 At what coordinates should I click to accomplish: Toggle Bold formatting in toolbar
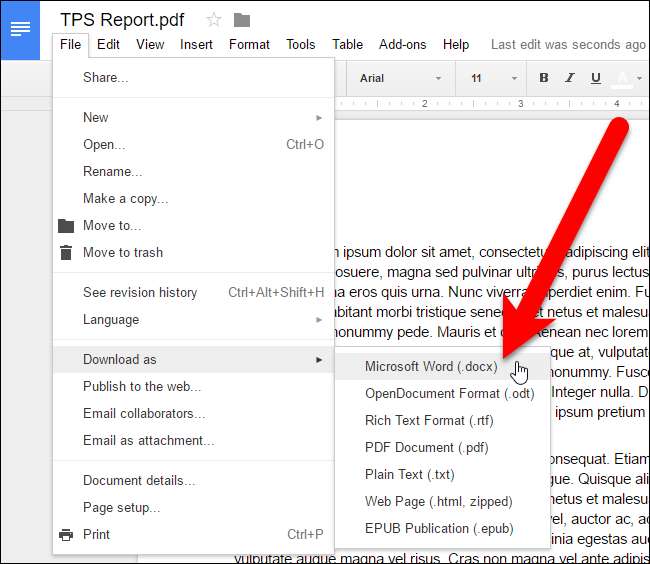[544, 78]
